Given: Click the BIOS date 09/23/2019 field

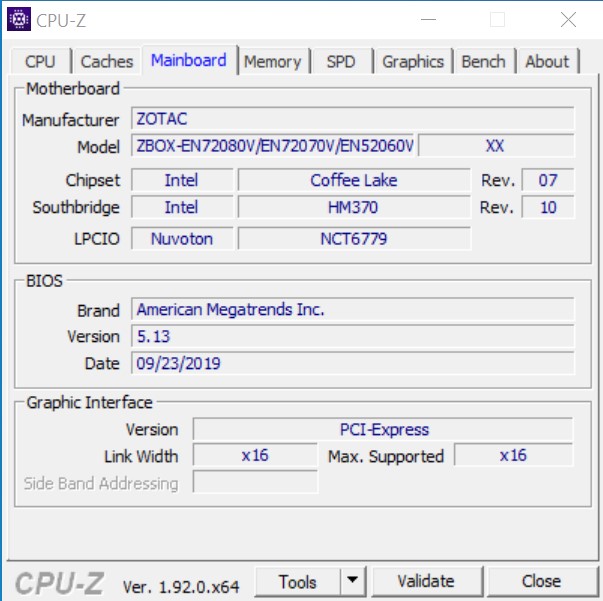Looking at the screenshot, I should point(352,363).
